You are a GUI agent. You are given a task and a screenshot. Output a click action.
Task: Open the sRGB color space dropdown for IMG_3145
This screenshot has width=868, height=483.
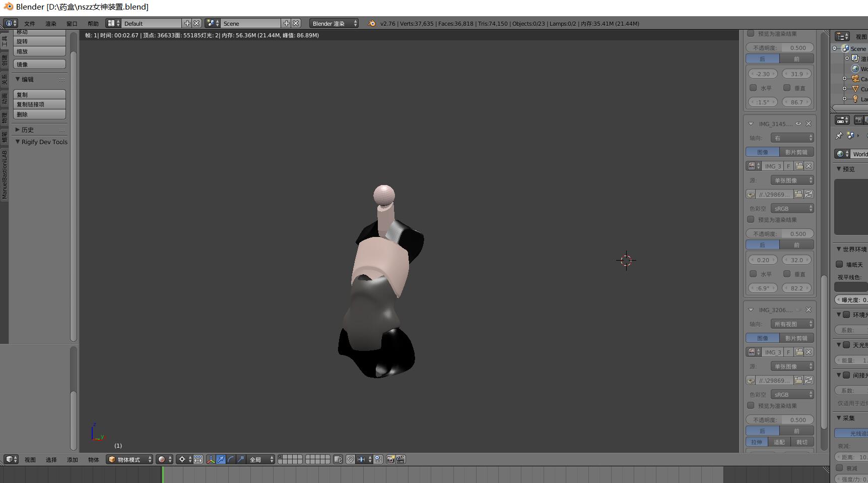coord(792,208)
